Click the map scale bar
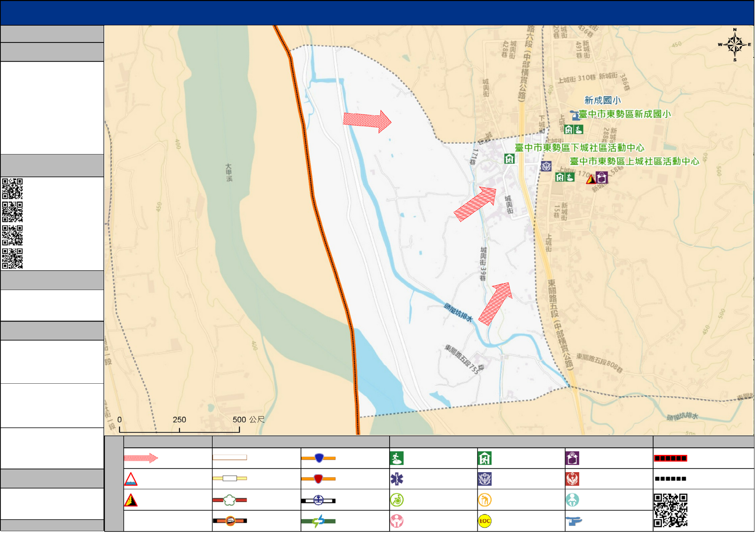This screenshot has width=756, height=533. click(179, 430)
